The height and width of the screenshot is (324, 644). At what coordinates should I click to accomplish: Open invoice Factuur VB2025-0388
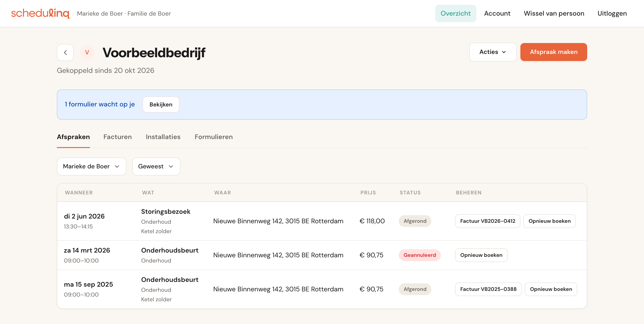click(x=488, y=289)
